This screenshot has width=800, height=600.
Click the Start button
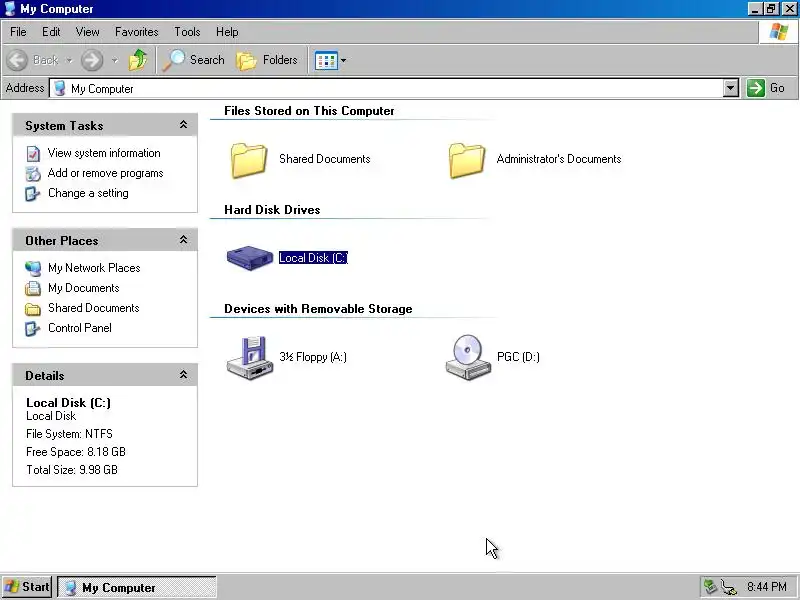(x=27, y=587)
